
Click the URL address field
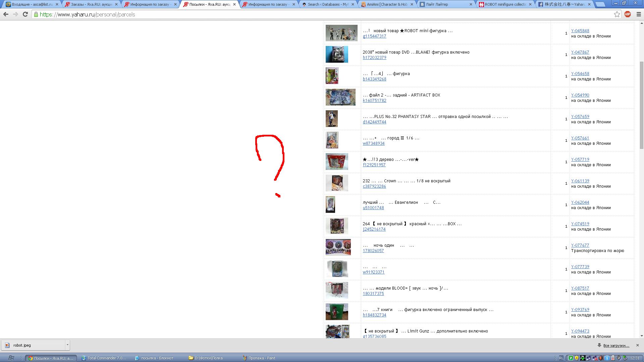coord(302,14)
